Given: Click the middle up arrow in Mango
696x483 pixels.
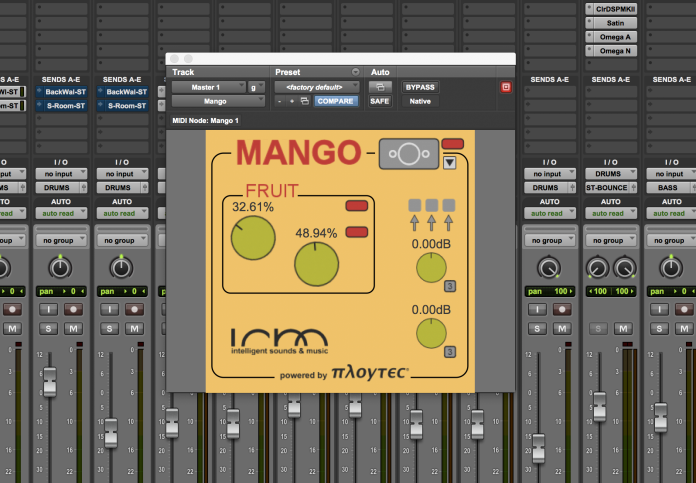Looking at the screenshot, I should (x=431, y=222).
